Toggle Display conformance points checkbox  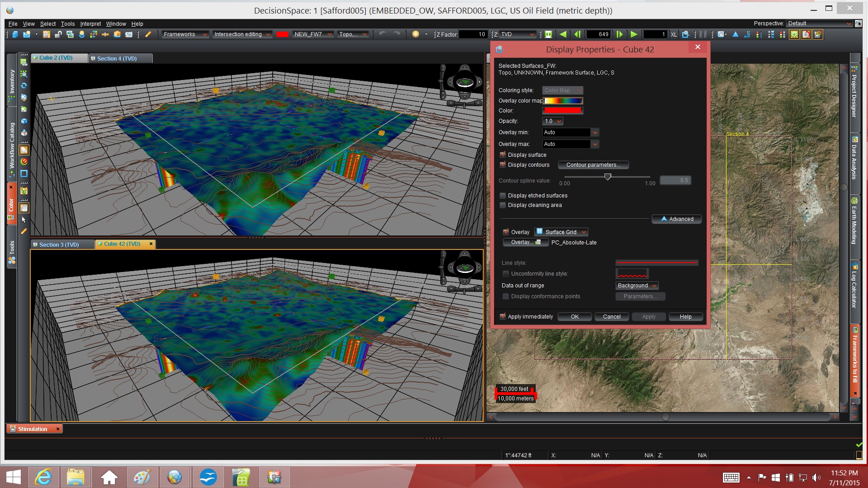click(506, 296)
